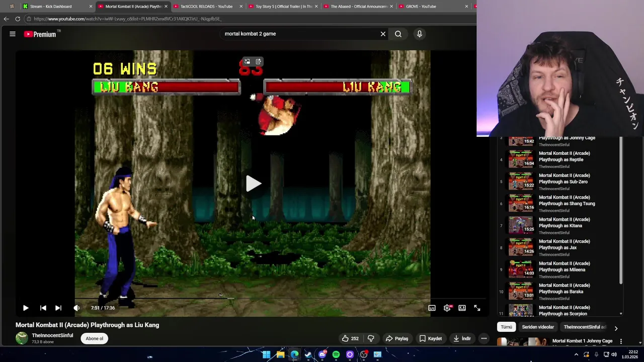Click the AI summary icon on video overlay
Viewport: 644px width, 362px height.
pyautogui.click(x=258, y=61)
